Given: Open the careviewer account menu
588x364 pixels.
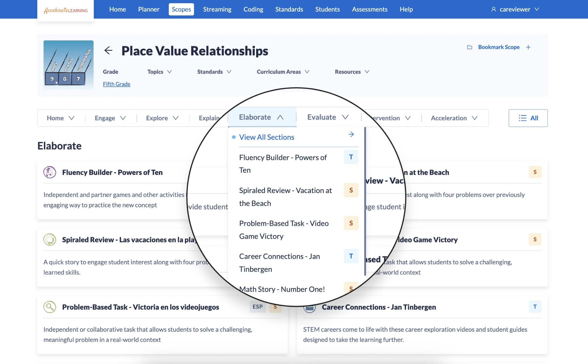Looking at the screenshot, I should 515,9.
